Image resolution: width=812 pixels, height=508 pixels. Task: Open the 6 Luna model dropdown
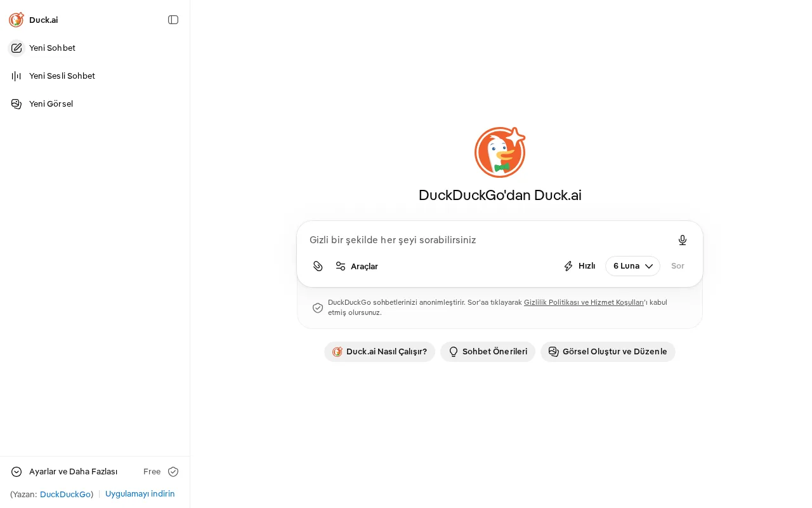coord(632,266)
